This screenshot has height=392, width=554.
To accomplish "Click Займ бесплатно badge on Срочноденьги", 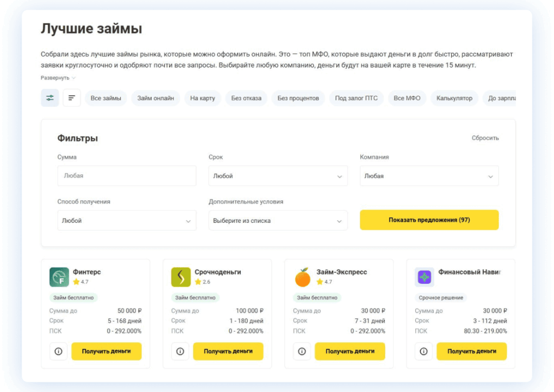I will [x=195, y=298].
